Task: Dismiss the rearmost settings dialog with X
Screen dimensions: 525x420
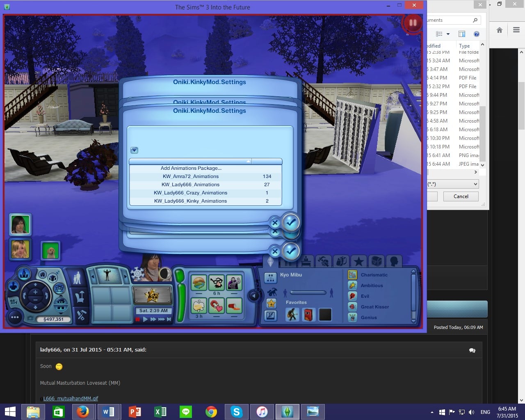Action: point(275,251)
